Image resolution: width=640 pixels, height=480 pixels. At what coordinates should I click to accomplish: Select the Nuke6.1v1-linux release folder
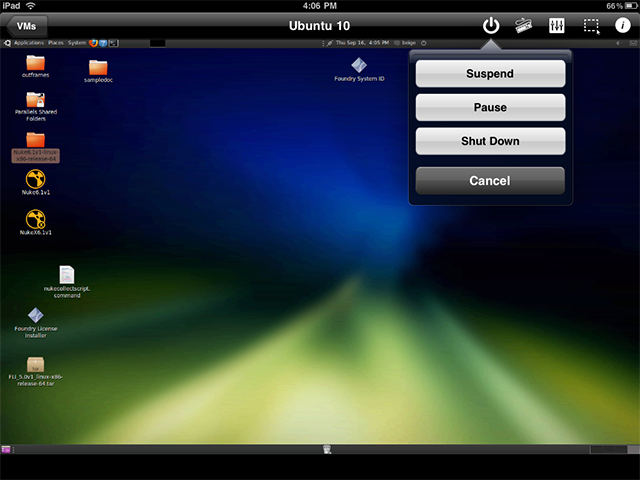(36, 147)
